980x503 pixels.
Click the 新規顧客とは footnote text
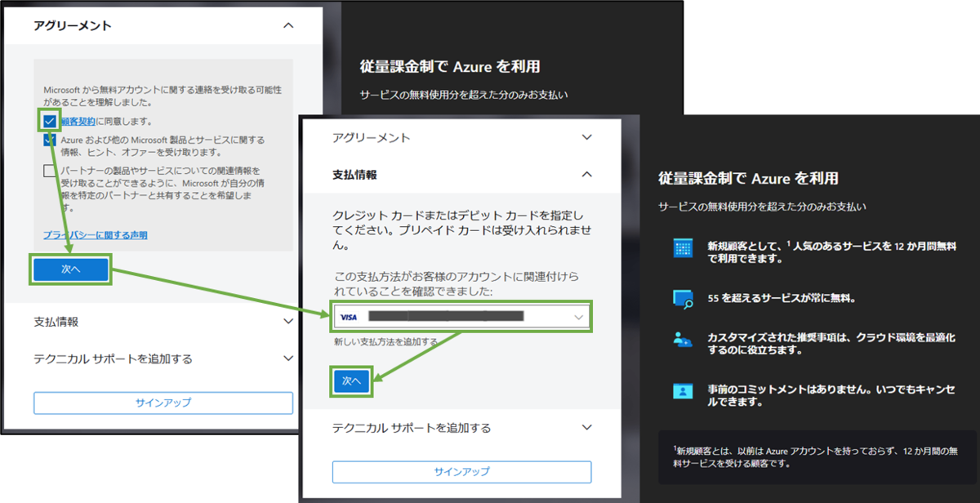pos(817,456)
